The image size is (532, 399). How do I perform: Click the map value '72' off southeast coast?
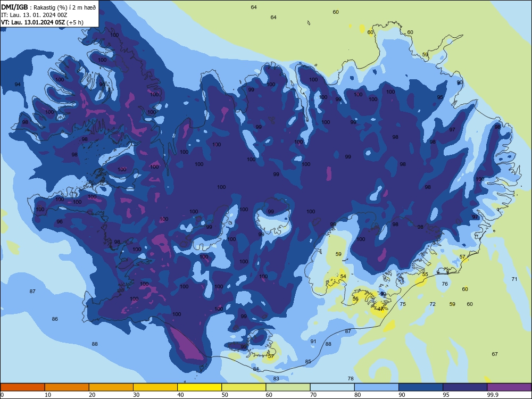433,304
